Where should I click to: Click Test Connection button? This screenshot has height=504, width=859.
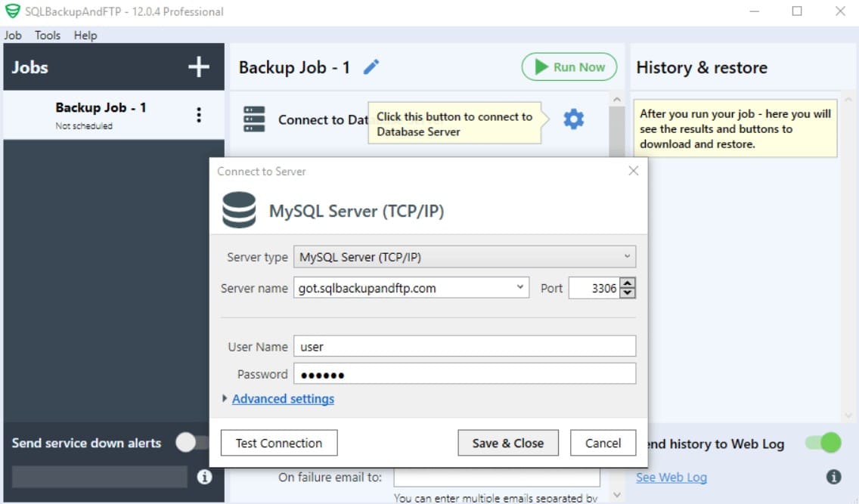coord(279,443)
